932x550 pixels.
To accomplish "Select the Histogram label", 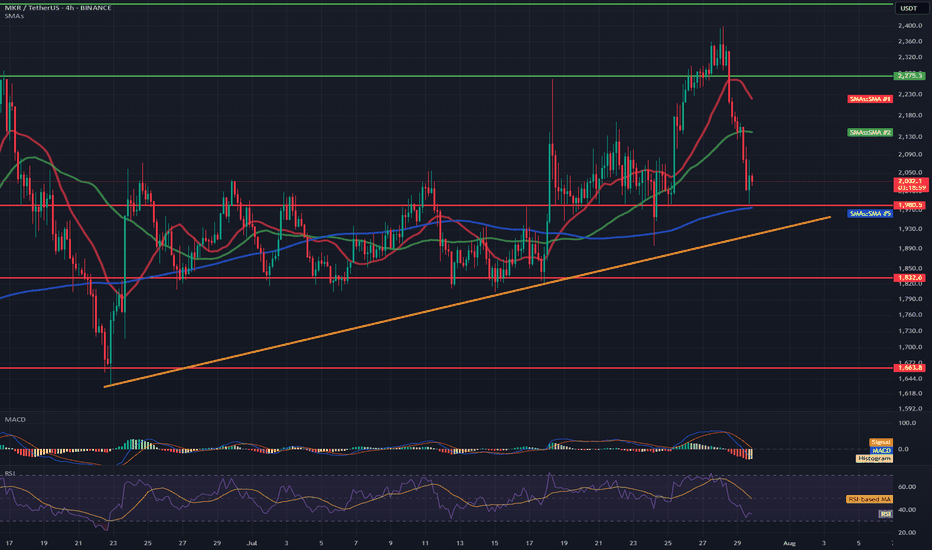I will click(x=874, y=458).
